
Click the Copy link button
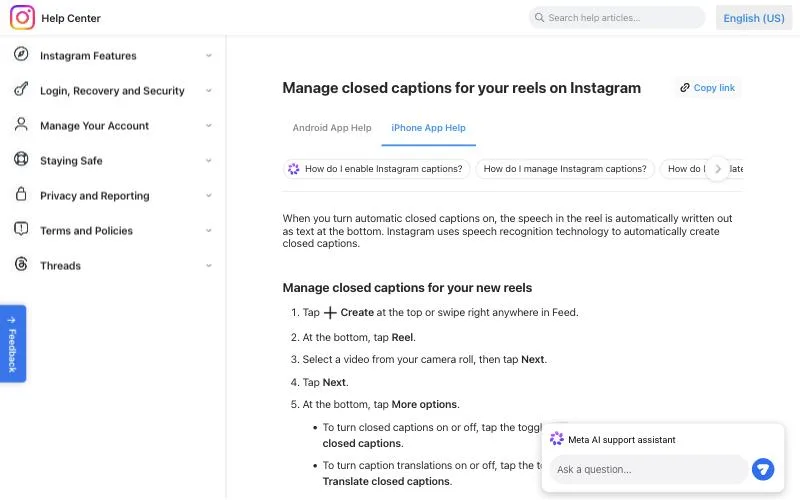(x=708, y=88)
